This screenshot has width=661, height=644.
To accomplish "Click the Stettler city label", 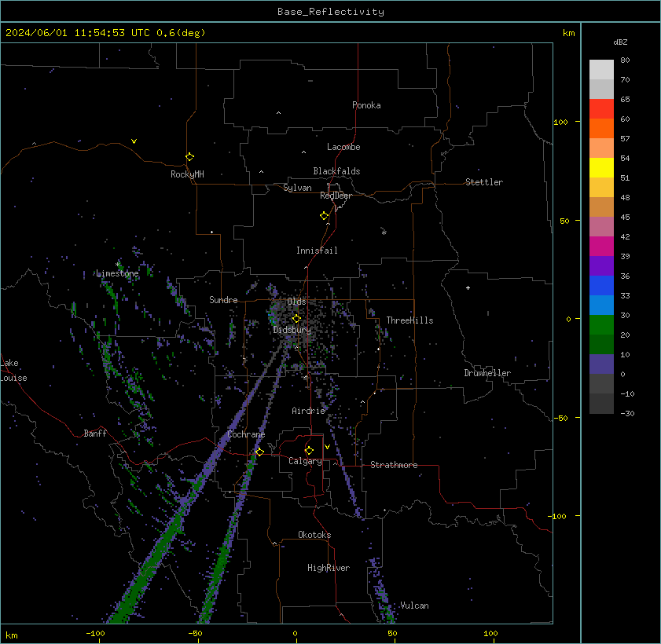I will [x=484, y=182].
